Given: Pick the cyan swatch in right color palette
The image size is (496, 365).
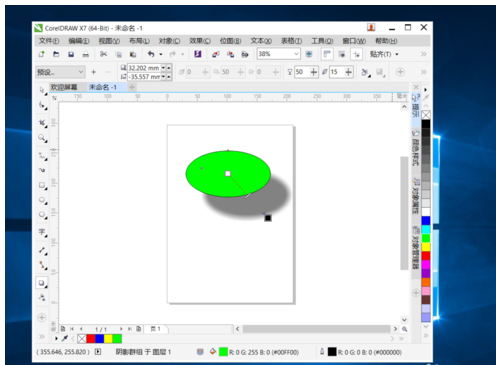Looking at the screenshot, I should click(426, 229).
